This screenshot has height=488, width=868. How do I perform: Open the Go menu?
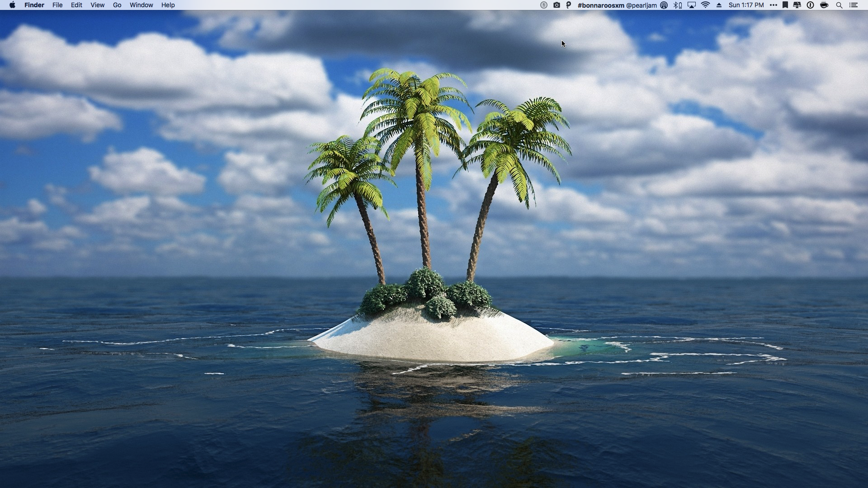pyautogui.click(x=117, y=5)
